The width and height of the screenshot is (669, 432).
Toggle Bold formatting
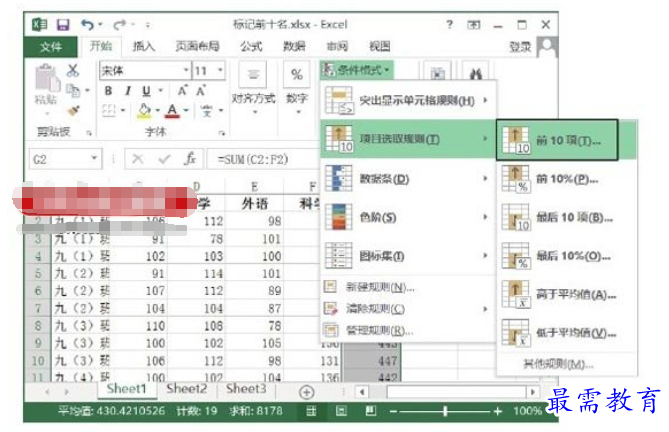[x=108, y=91]
